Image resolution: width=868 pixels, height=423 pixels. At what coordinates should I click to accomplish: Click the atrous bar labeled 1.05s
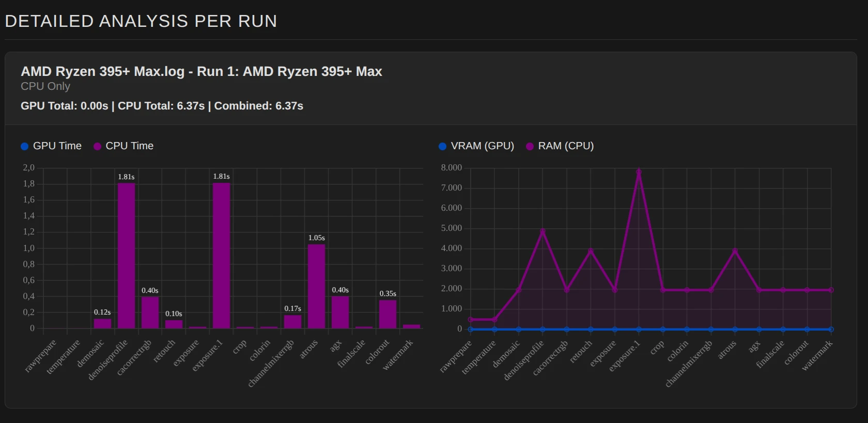[316, 286]
